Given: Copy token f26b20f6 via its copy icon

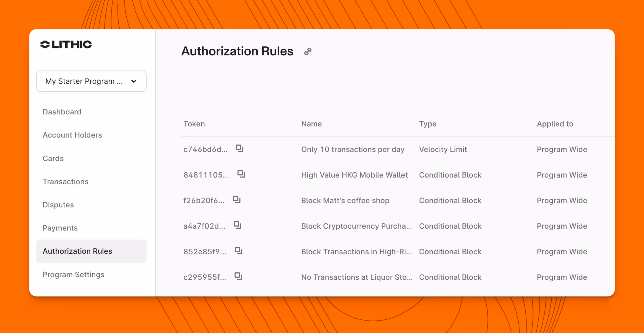Looking at the screenshot, I should pos(236,200).
